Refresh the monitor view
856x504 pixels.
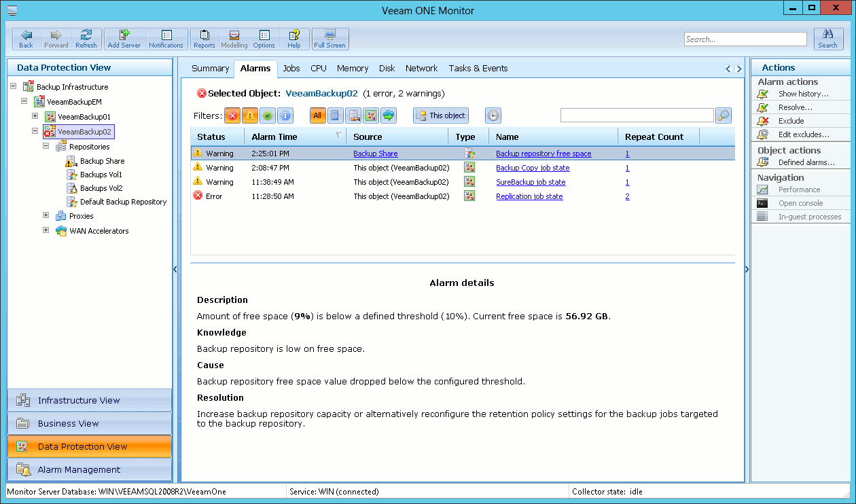click(x=86, y=39)
